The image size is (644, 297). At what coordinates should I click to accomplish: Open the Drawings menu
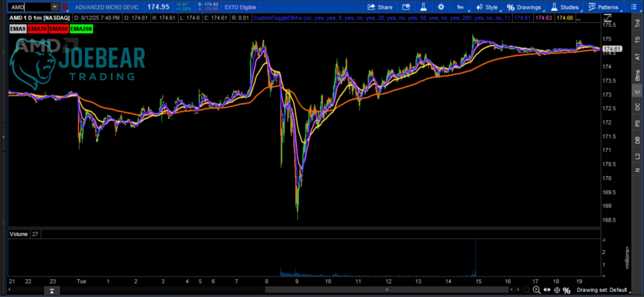pos(525,7)
